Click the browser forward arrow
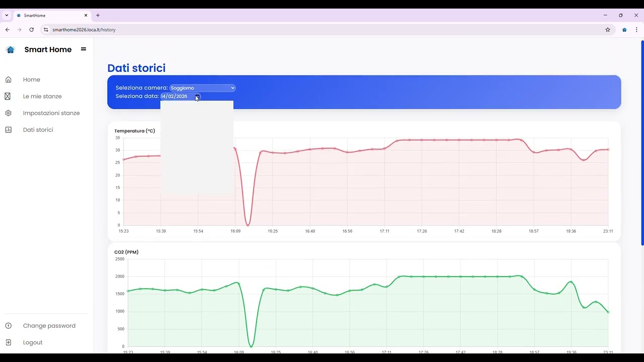The image size is (644, 362). coord(19,30)
